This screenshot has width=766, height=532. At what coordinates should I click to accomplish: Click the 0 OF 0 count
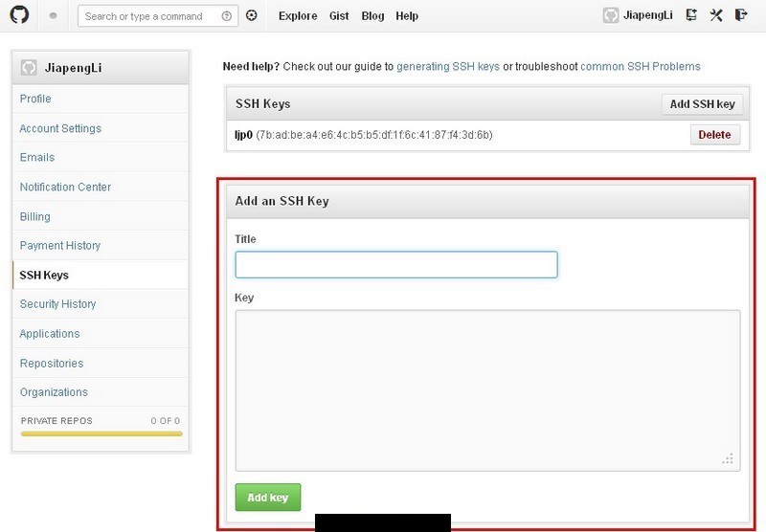point(165,421)
